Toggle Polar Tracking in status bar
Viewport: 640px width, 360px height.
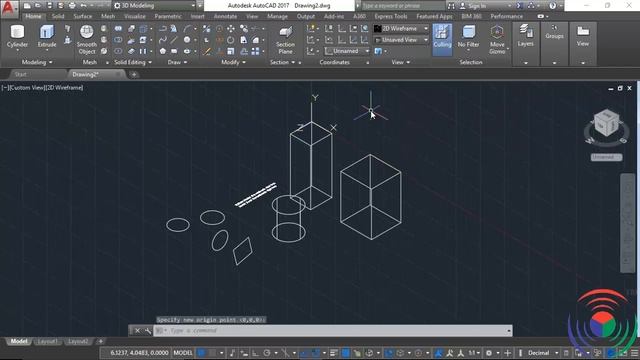pos(267,353)
